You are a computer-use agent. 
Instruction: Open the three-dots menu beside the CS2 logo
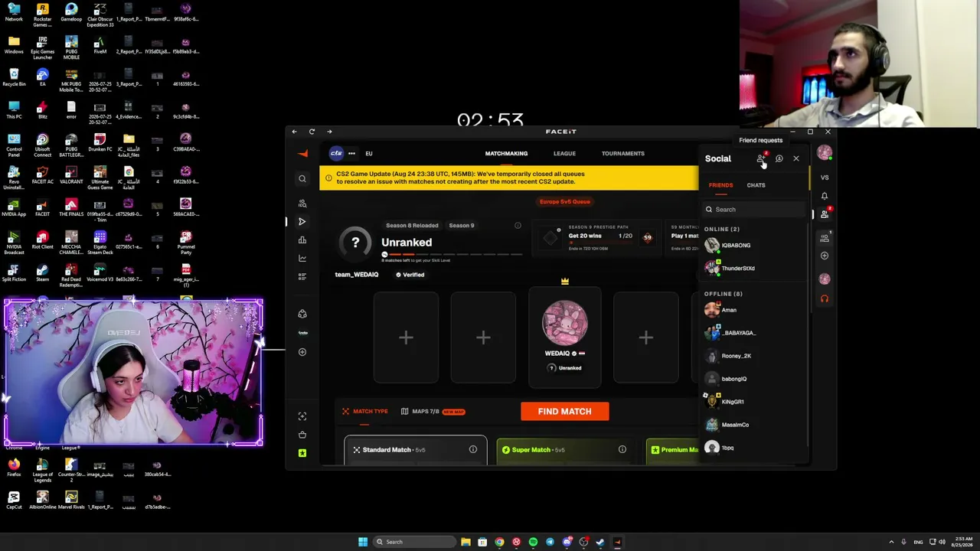point(351,154)
